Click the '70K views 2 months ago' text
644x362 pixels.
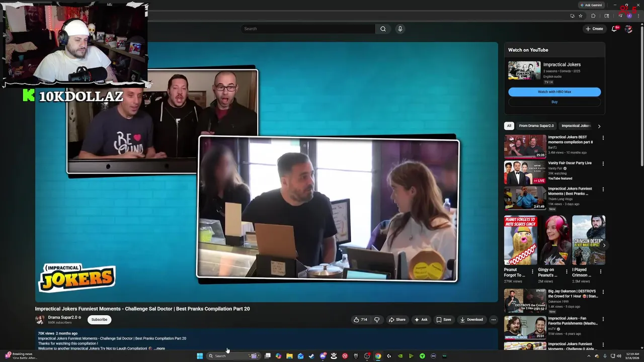pos(58,333)
